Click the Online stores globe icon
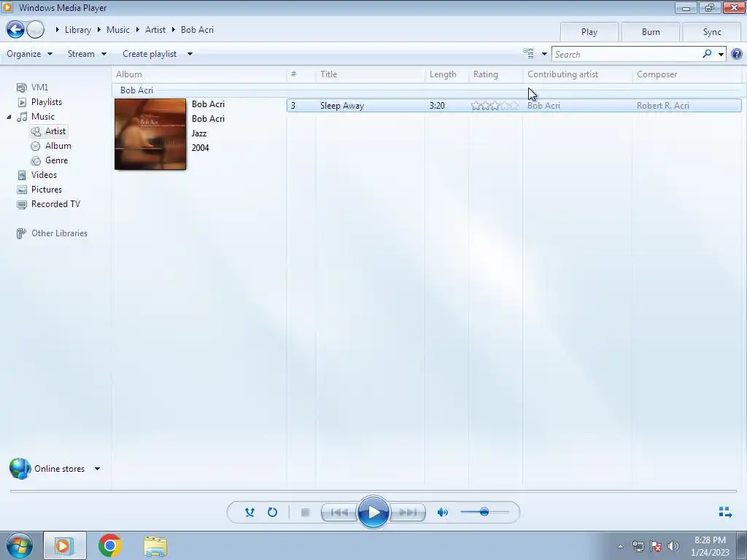Image resolution: width=747 pixels, height=560 pixels. click(20, 469)
